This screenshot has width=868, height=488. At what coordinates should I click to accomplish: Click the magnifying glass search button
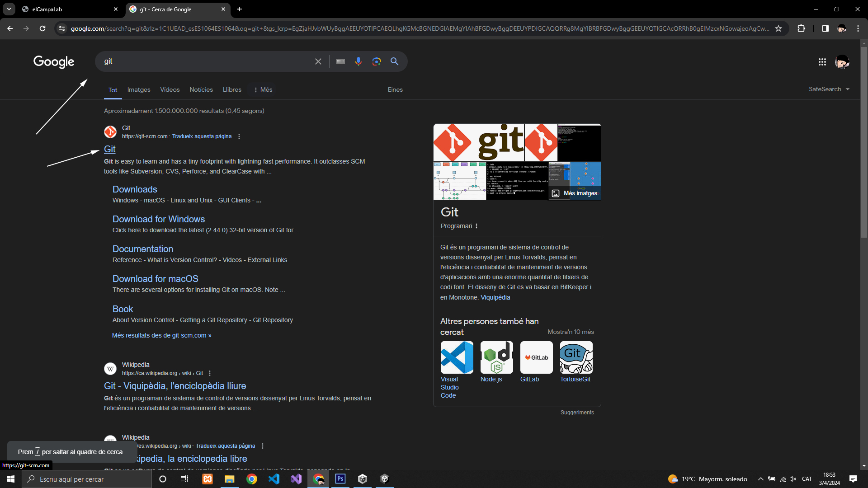click(x=394, y=61)
